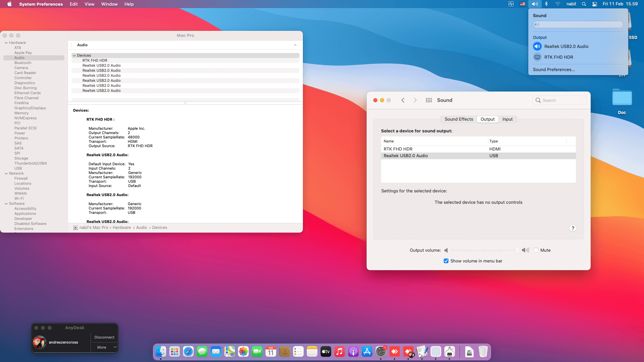Launch App Store from the Dock
The image size is (644, 362).
[x=367, y=352]
